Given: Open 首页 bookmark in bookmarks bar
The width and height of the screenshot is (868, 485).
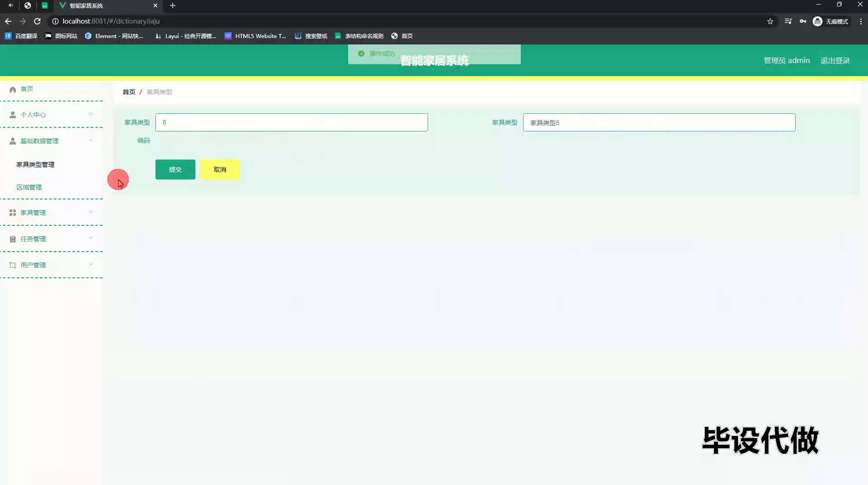Looking at the screenshot, I should click(402, 36).
